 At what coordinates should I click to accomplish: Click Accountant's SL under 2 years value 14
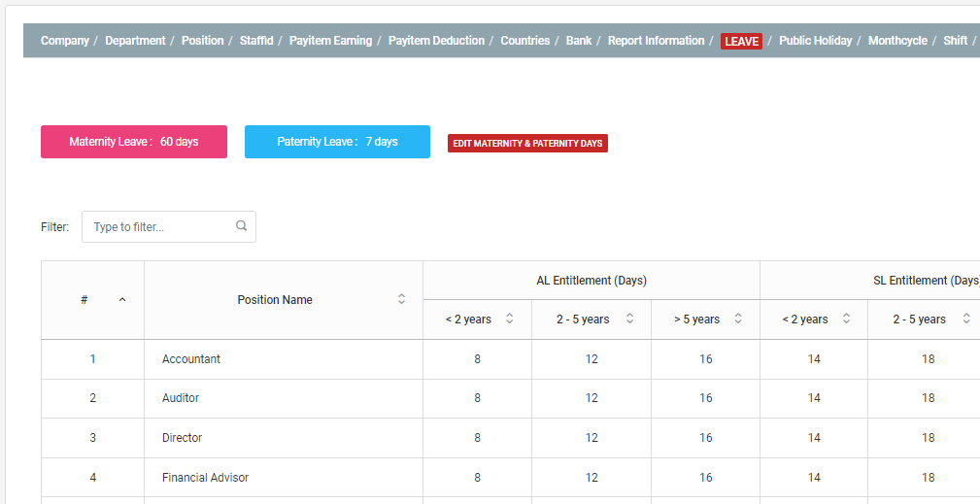814,359
